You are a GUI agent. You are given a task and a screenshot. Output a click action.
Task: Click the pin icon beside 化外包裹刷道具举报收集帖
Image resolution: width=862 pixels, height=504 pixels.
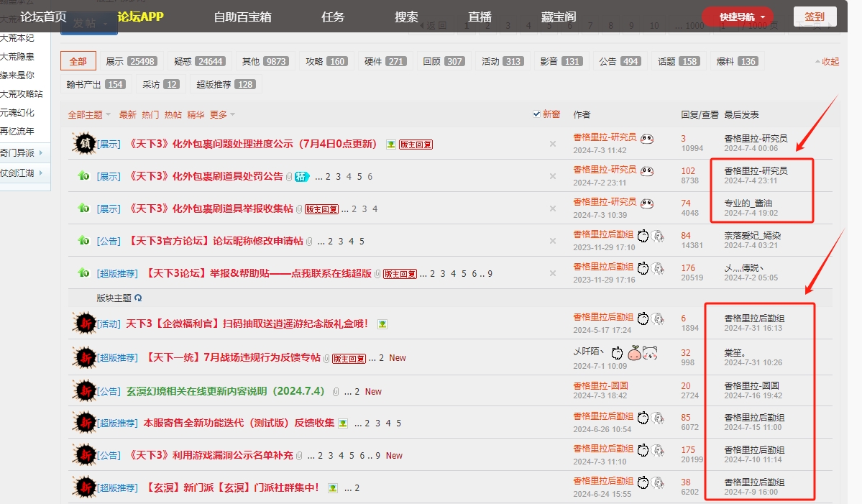tap(83, 209)
